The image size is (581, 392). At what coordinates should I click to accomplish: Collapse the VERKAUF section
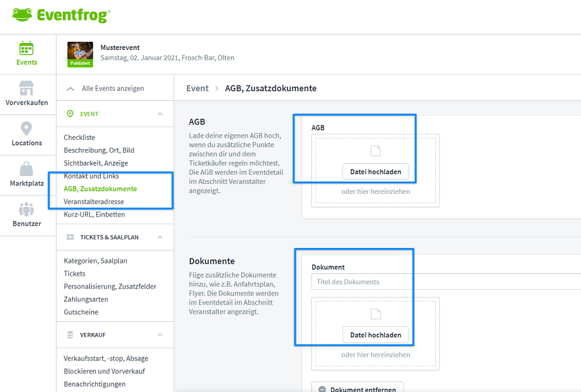click(x=160, y=335)
